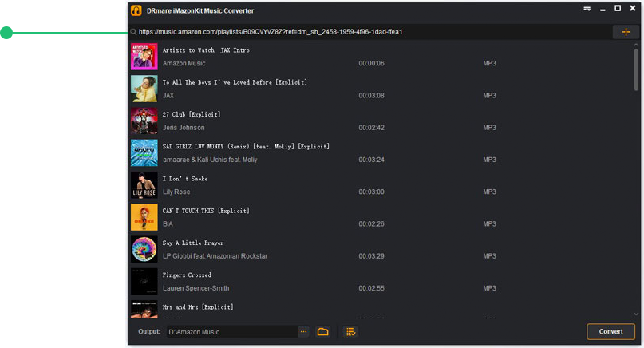Click the search magnifier icon in URL bar
644x348 pixels.
pos(133,32)
